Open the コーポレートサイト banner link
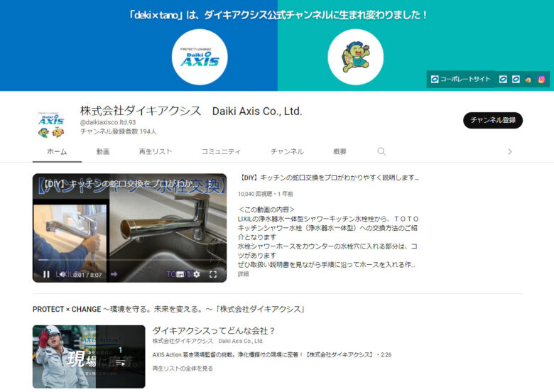 (460, 79)
